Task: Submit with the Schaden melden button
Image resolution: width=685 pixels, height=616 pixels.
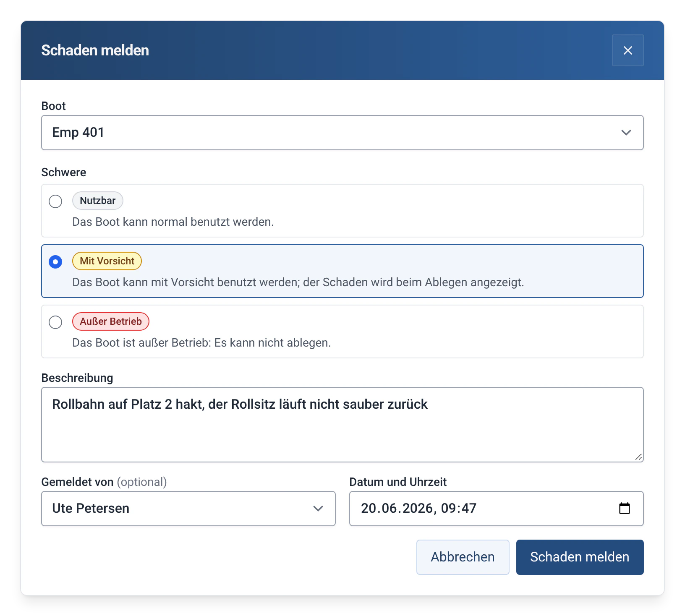Action: pos(580,557)
